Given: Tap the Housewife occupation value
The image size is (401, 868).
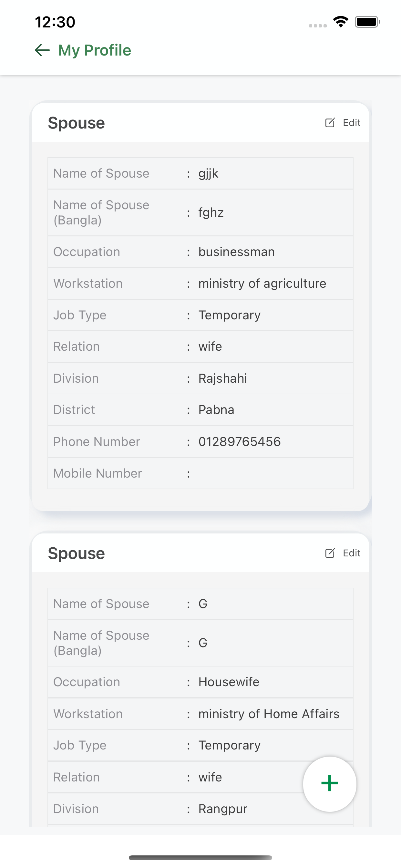Looking at the screenshot, I should [229, 682].
